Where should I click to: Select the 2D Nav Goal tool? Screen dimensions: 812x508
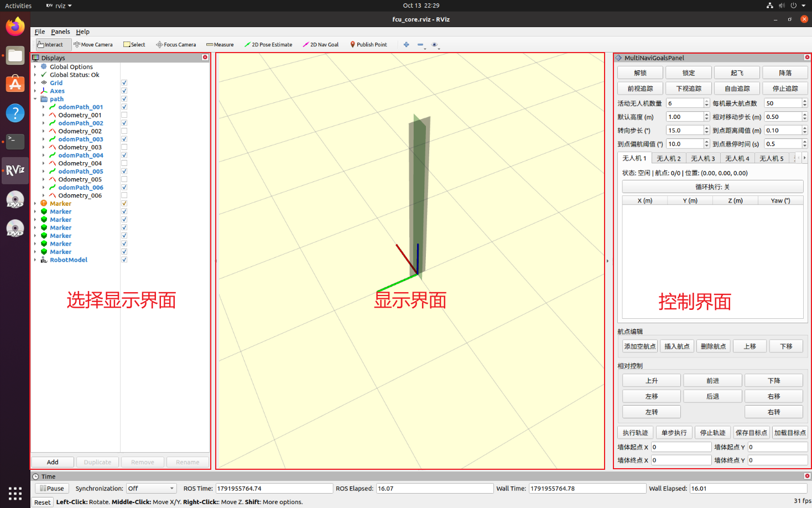pyautogui.click(x=321, y=45)
